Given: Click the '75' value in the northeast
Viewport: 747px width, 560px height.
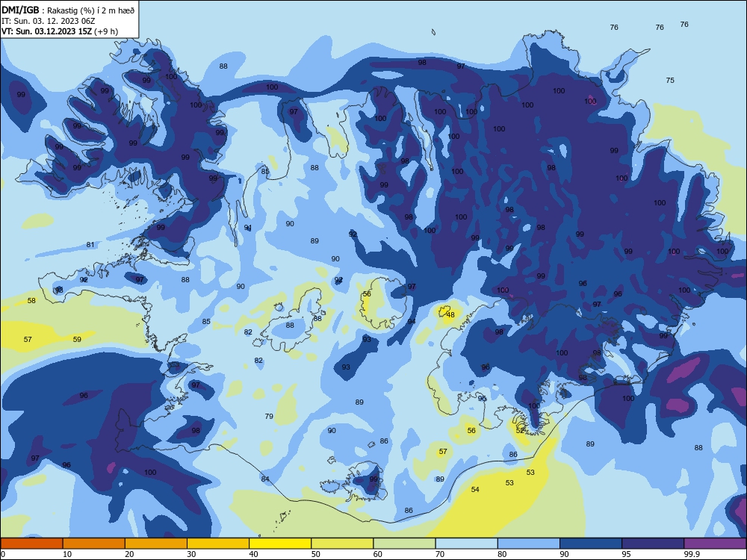Looking at the screenshot, I should pos(670,81).
